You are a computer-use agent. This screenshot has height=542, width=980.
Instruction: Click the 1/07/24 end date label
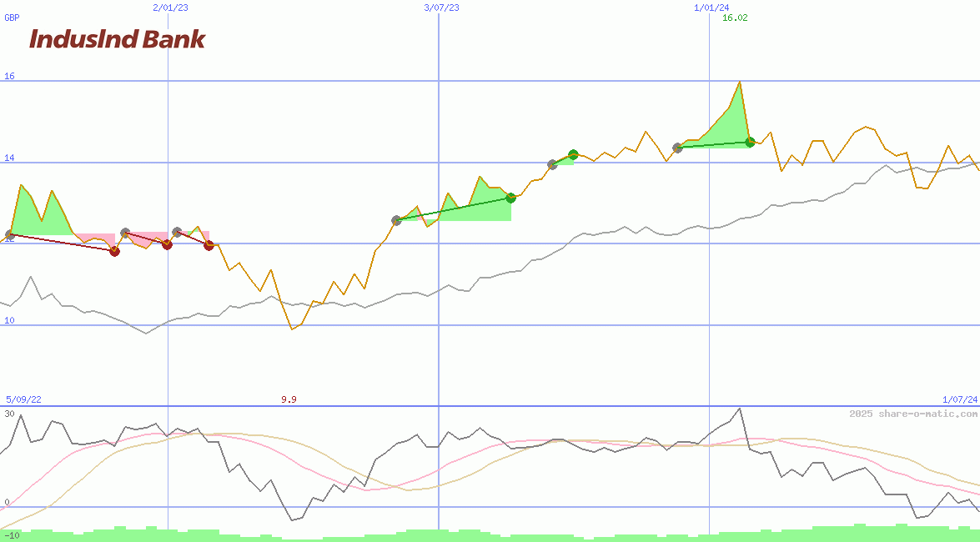[x=960, y=399]
